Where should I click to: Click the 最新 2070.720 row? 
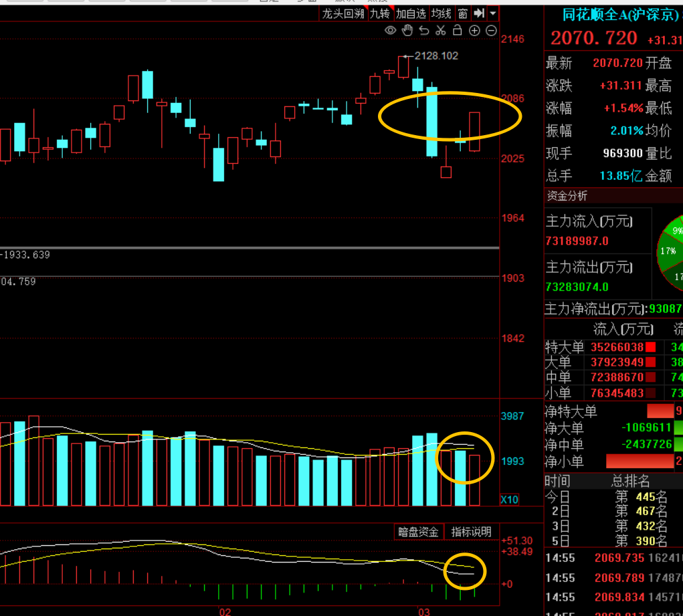click(x=594, y=63)
